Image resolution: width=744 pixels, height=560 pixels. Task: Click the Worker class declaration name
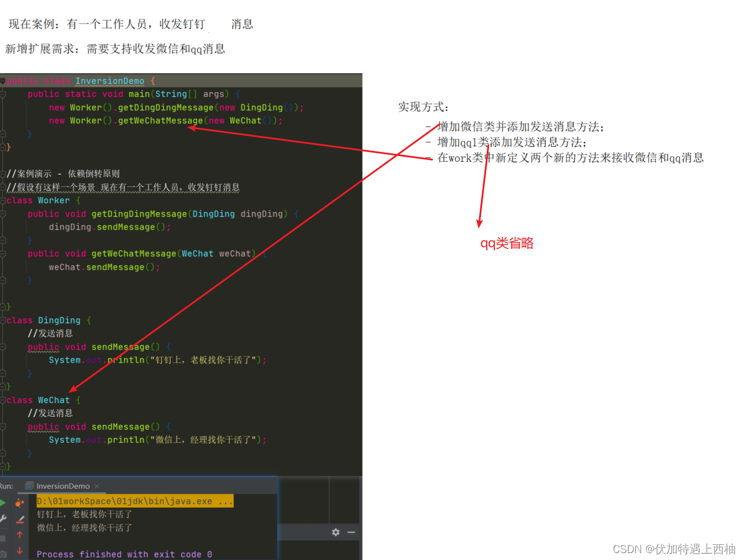(54, 200)
